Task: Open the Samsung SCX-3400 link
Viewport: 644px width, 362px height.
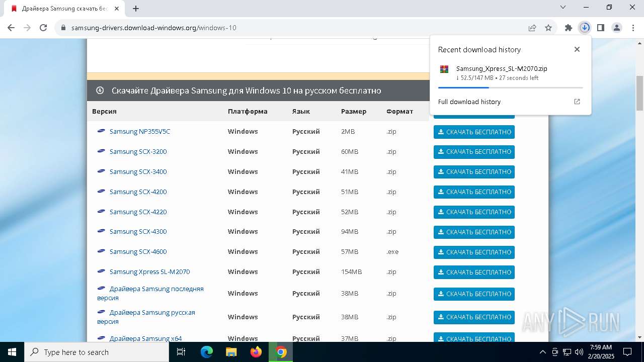Action: click(x=138, y=171)
